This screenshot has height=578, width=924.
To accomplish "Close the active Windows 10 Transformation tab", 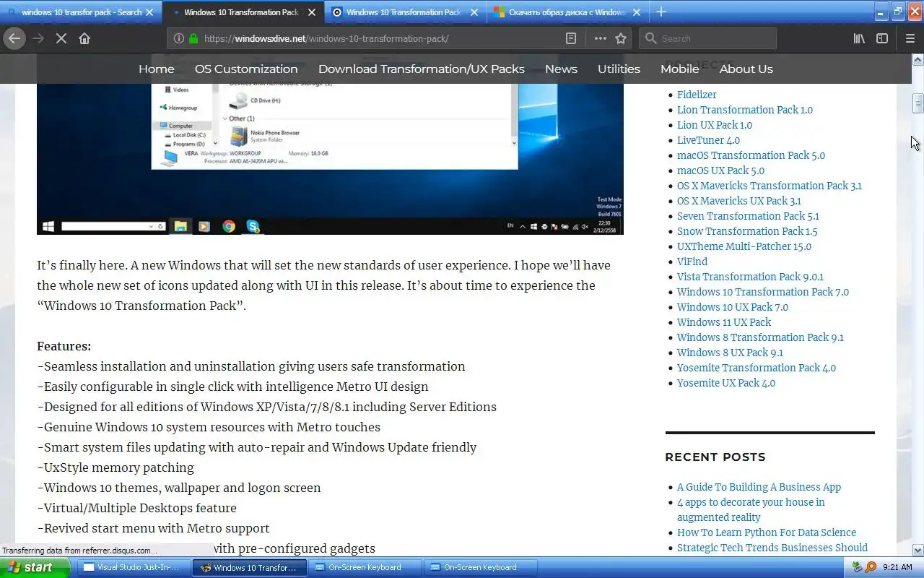I will tap(312, 12).
